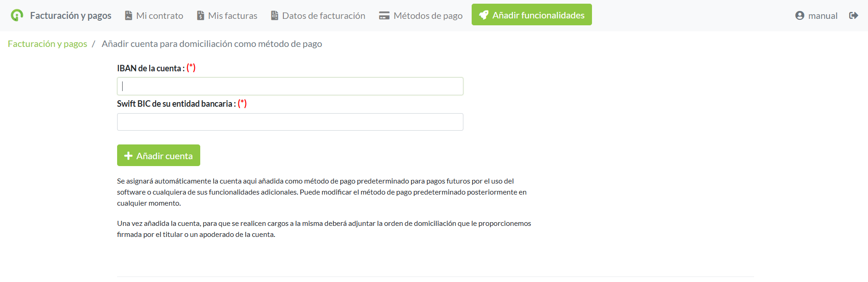Screen dimensions: 868x282
Task: Open the Métodos de pago section
Action: pos(428,16)
